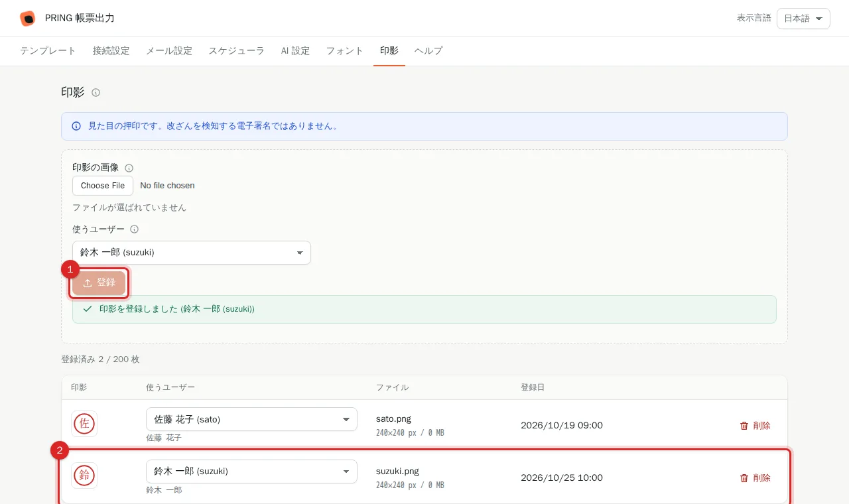Click the info icon next to 使うユーザー label
849x504 pixels.
coord(134,229)
